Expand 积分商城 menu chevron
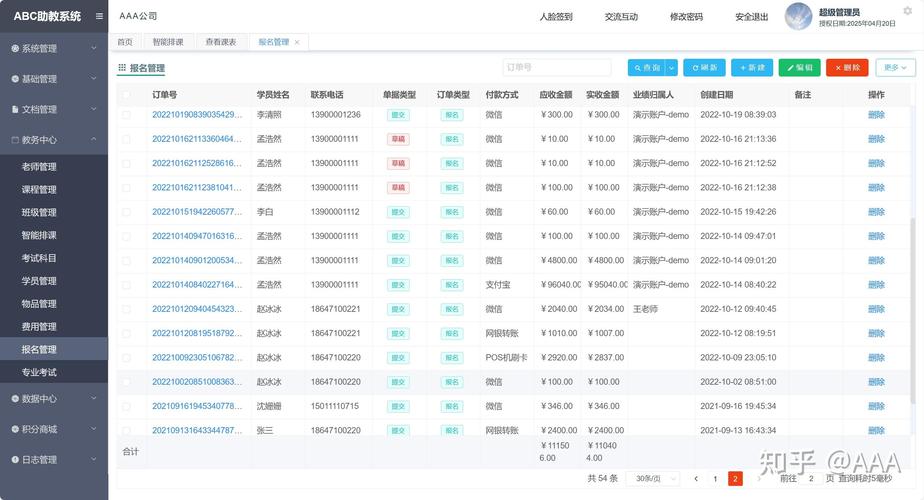Screen dimensions: 924x500 94,429
